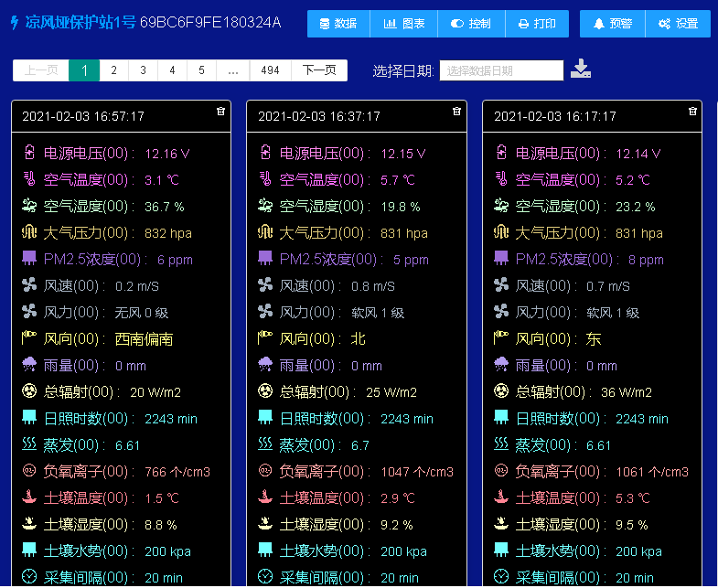Click the rain cloud icon in the third card
Viewport: 718px width, 588px height.
(x=501, y=365)
